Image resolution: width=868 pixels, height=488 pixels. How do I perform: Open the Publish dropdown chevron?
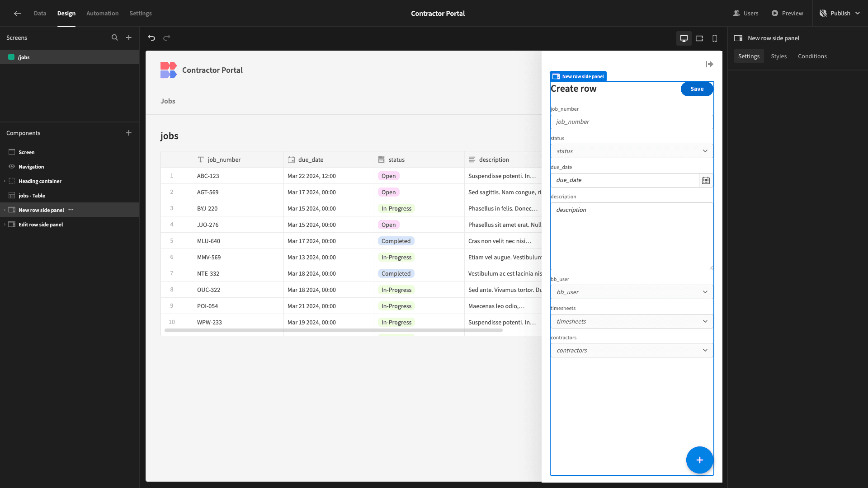click(858, 14)
